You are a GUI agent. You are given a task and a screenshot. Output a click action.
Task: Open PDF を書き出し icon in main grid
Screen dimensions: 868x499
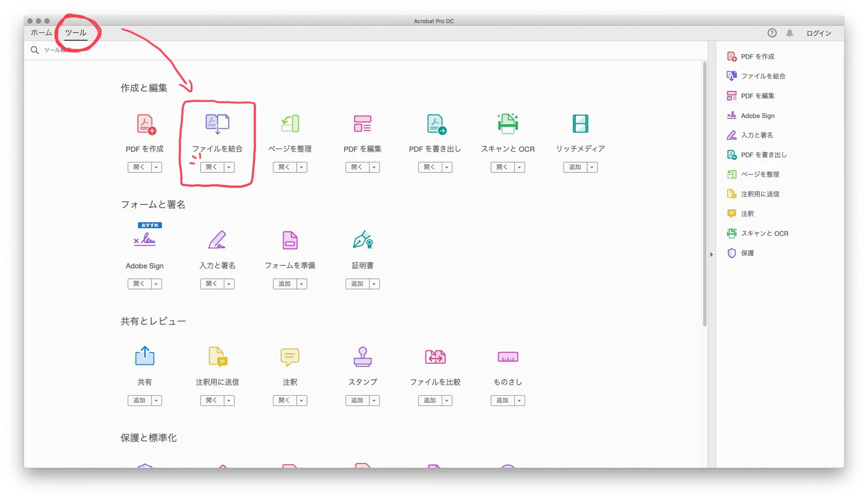pos(437,124)
